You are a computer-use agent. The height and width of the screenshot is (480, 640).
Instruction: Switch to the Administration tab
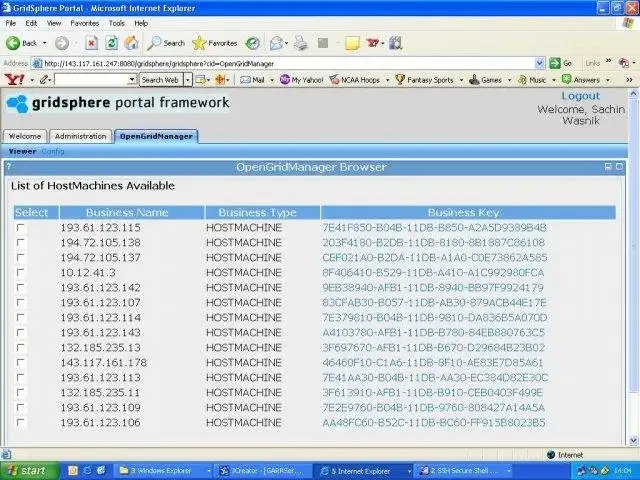(80, 136)
